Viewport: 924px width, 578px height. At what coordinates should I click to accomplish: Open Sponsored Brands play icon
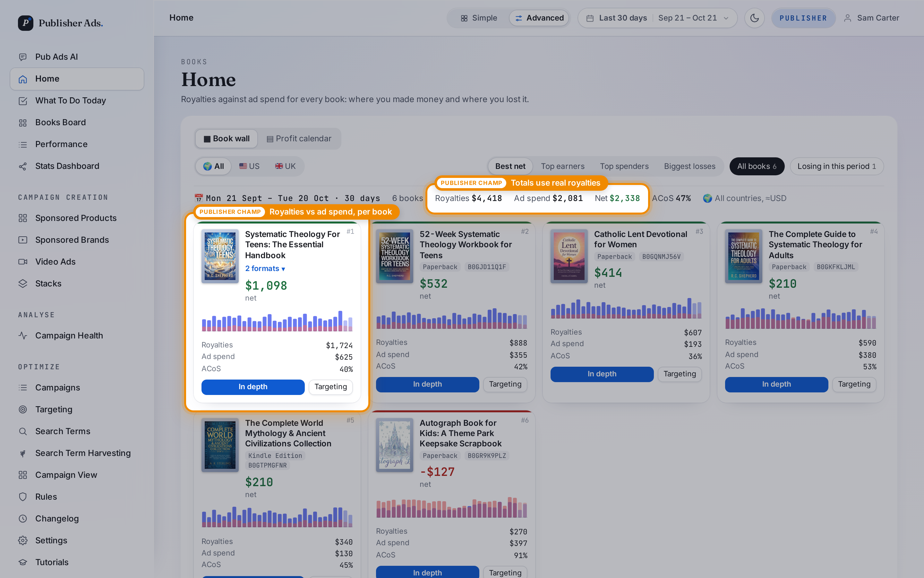(x=23, y=240)
